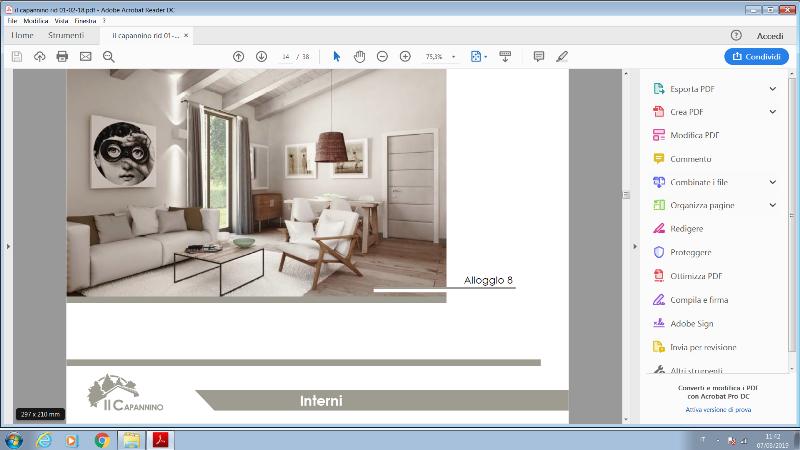Click the zoom out minus icon

pyautogui.click(x=382, y=57)
